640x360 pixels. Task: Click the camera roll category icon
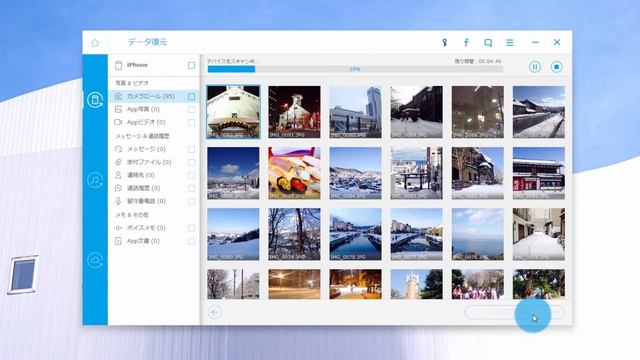coord(118,96)
